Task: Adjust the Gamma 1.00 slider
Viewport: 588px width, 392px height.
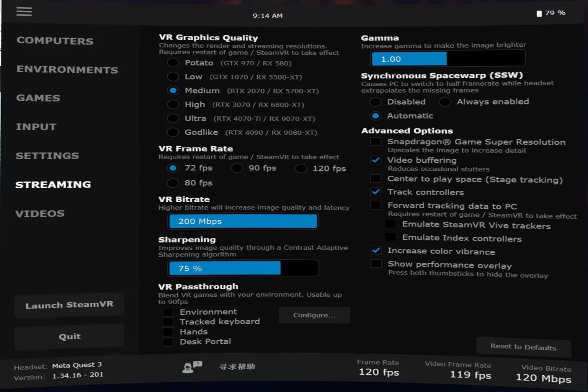Action: [x=448, y=59]
